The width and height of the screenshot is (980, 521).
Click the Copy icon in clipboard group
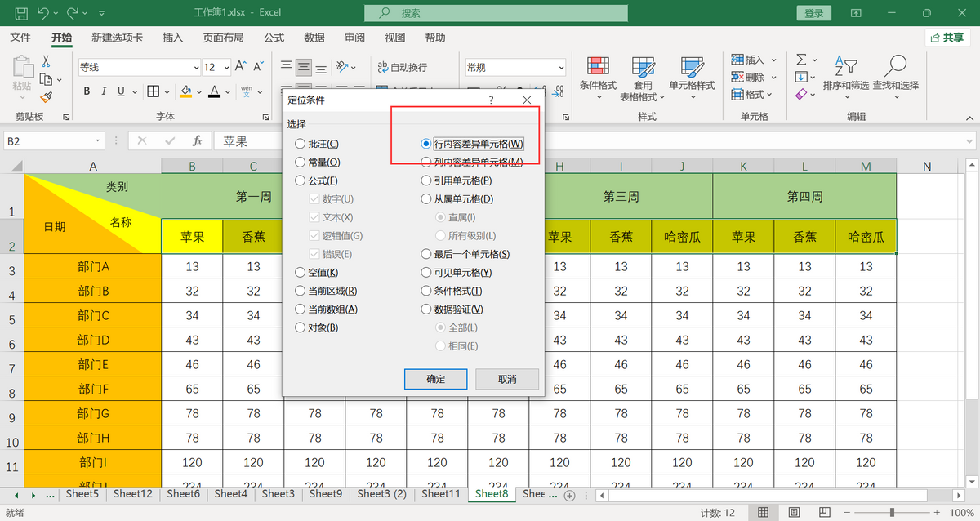[46, 79]
